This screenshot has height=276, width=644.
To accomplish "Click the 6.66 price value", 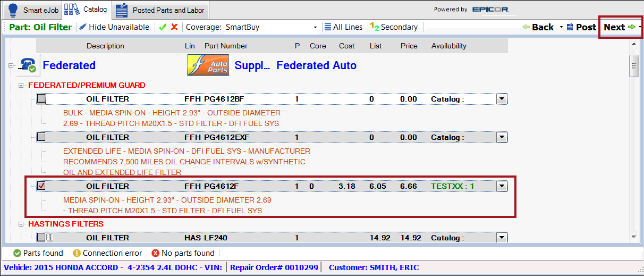I will 409,186.
